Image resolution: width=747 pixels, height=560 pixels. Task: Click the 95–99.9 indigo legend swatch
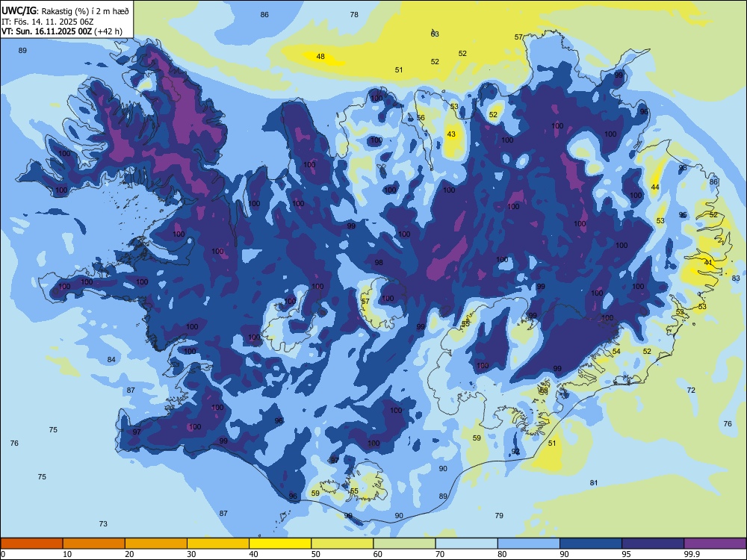(653, 544)
